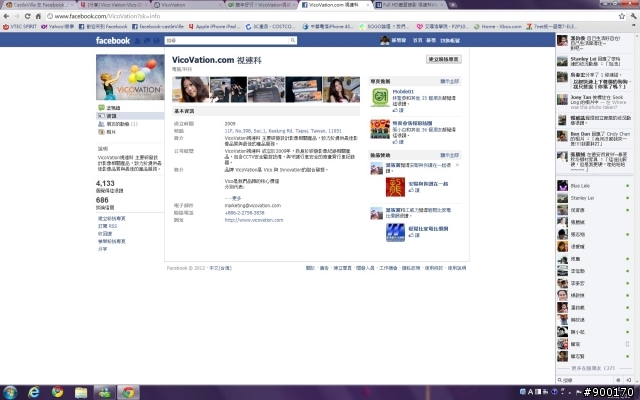The height and width of the screenshot is (400, 640).
Task: Like Mobile01 with thumbs-up link
Action: (398, 110)
